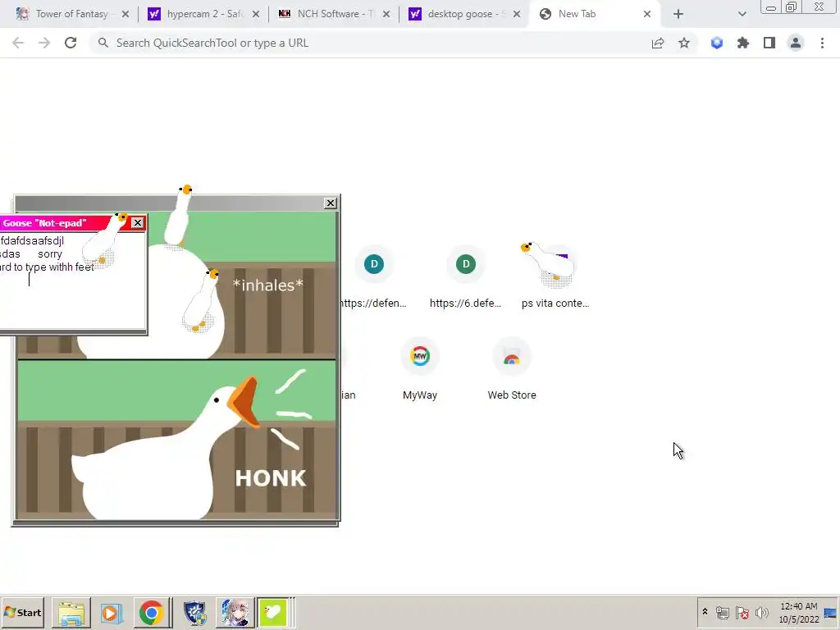Close the Tower of Fantasy tab
The height and width of the screenshot is (630, 840).
[x=126, y=15]
